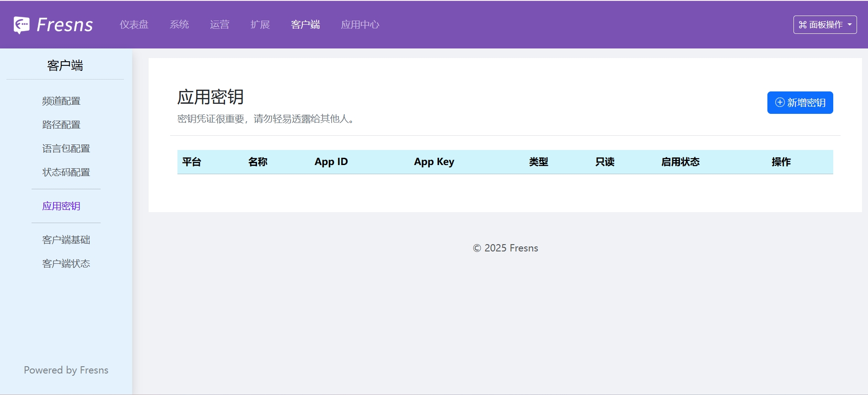Click the 启用状态 column header
868x395 pixels.
[x=680, y=162]
